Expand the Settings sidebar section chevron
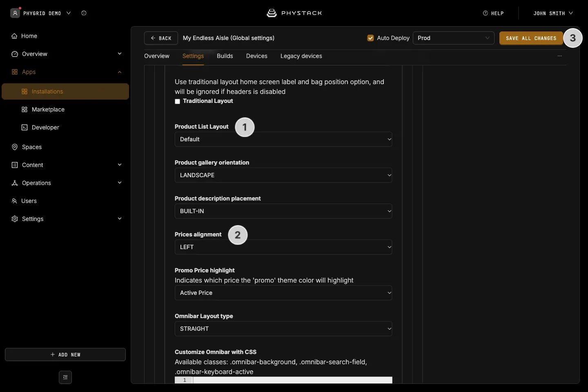Screen dimensions: 588x392 coord(120,219)
